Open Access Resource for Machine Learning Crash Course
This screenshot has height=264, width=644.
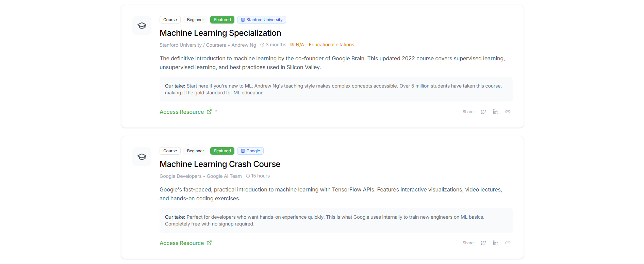click(x=185, y=243)
